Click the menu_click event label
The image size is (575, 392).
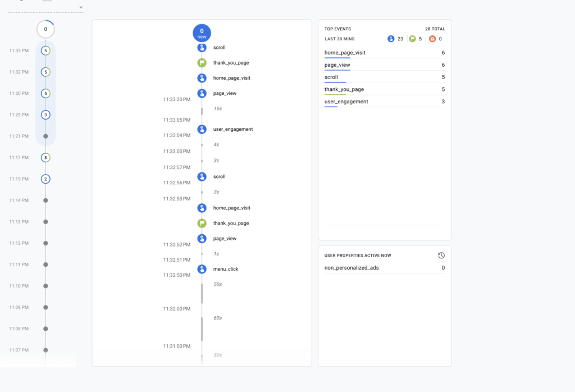tap(226, 269)
